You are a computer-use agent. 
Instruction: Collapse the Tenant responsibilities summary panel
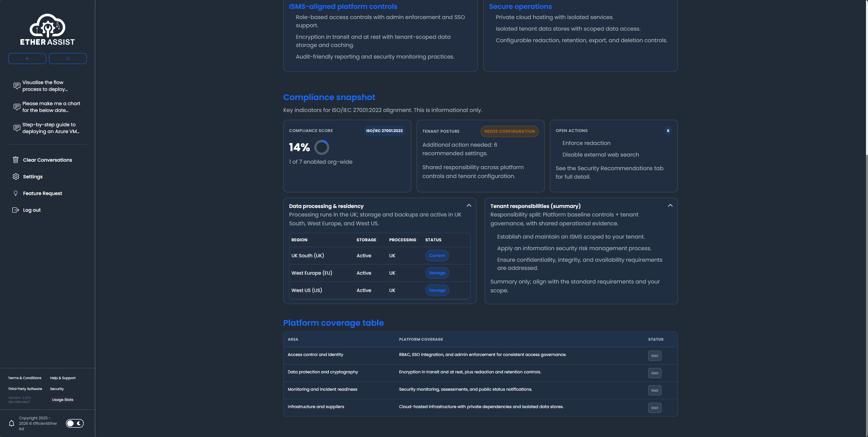pyautogui.click(x=670, y=206)
